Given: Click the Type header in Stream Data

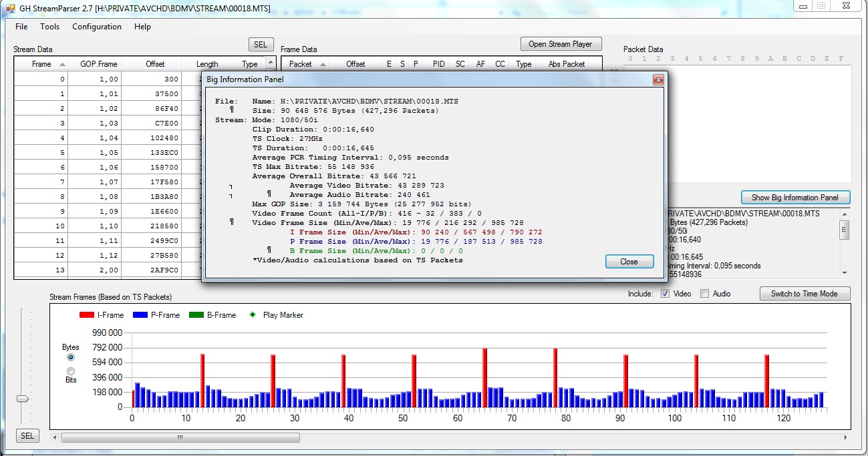Looking at the screenshot, I should coord(250,64).
